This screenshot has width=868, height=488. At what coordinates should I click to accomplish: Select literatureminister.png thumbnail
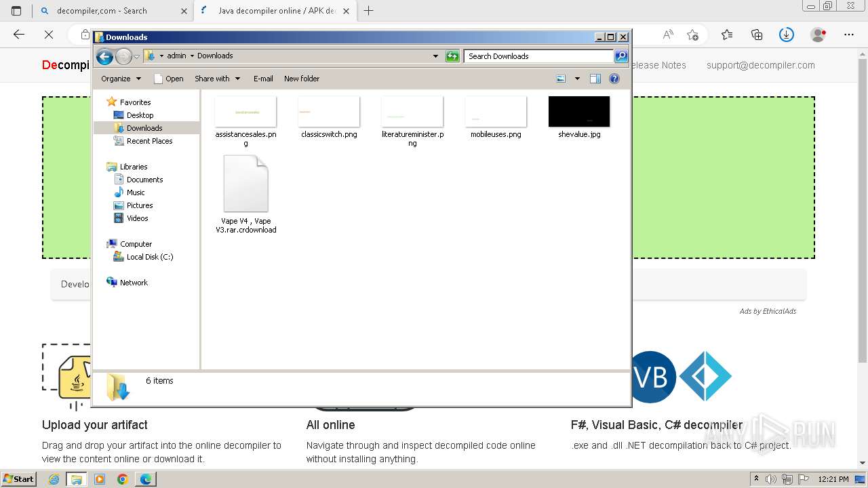click(412, 112)
